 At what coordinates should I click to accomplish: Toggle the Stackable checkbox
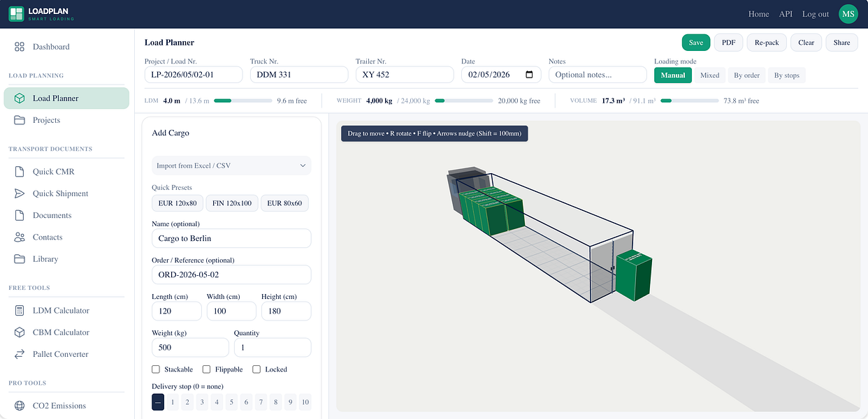coord(156,369)
